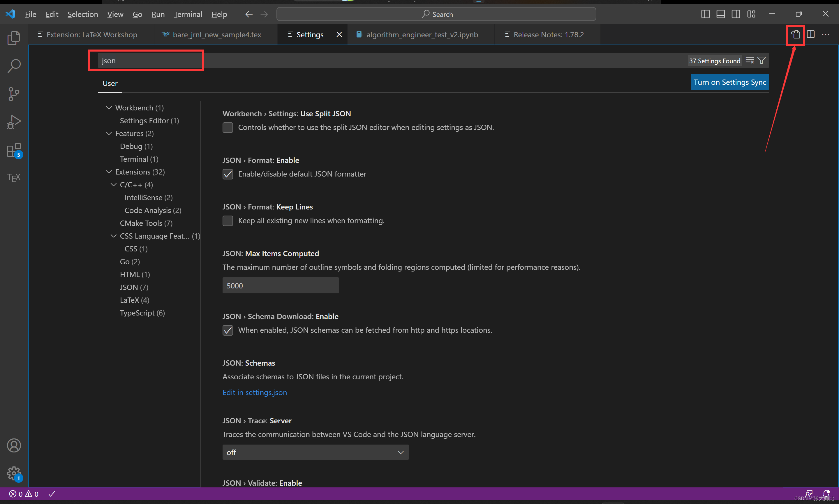Screen dimensions: 839x504
Task: Show errors and warnings in status bar
Action: (x=24, y=494)
